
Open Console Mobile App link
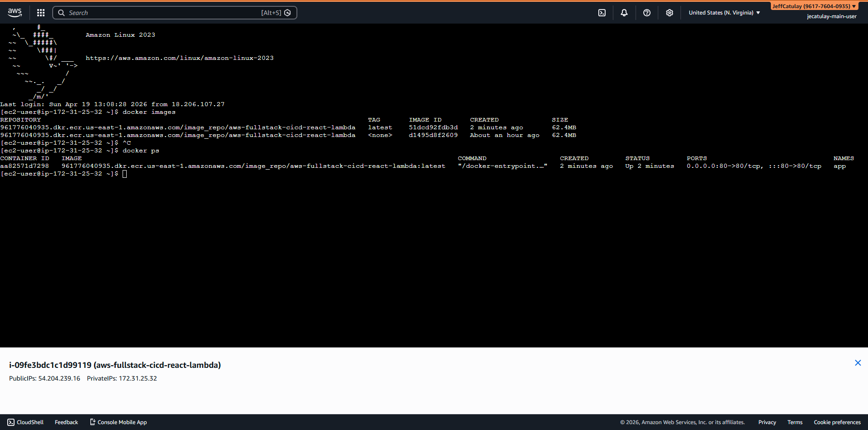click(x=118, y=422)
